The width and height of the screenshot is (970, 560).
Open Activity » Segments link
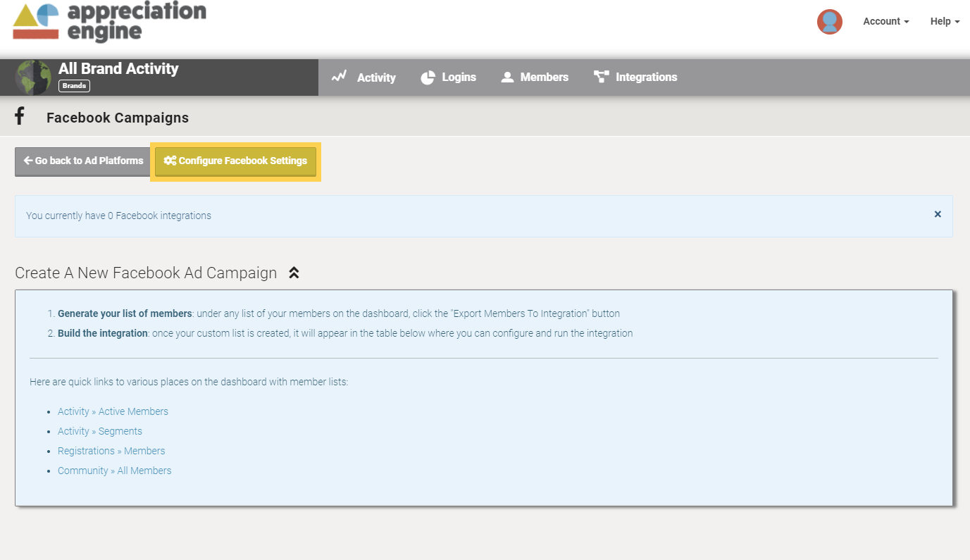[100, 431]
